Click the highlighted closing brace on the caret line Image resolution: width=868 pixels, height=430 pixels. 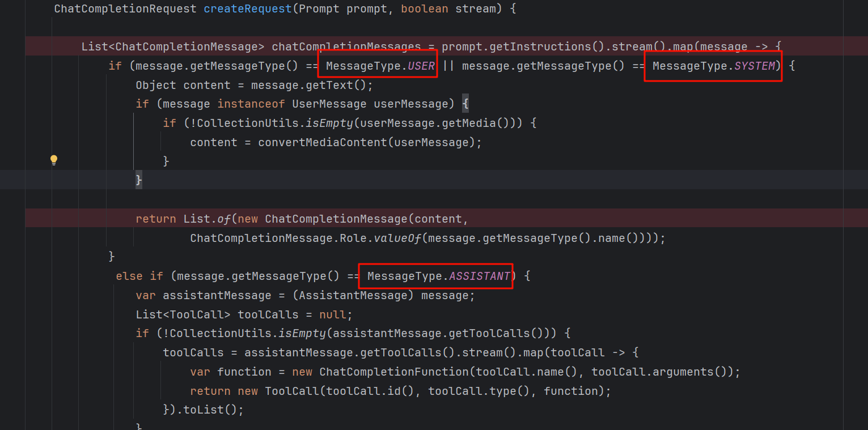pos(139,180)
